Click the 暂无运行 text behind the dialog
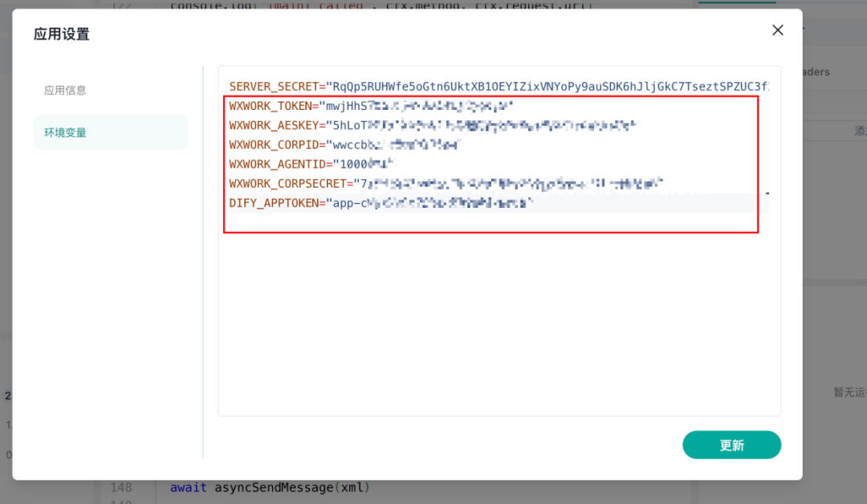 pos(849,392)
